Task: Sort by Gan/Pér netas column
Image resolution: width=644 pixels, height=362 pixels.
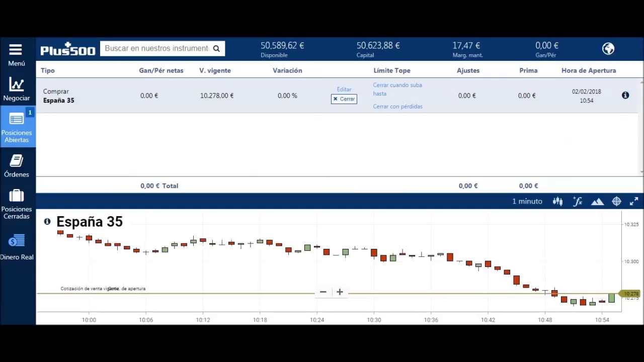Action: pos(161,70)
